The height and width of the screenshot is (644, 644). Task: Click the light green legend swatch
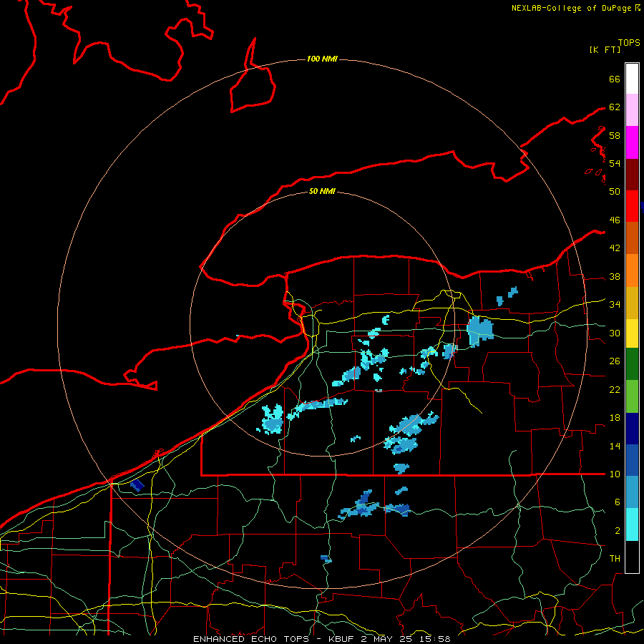pos(632,396)
